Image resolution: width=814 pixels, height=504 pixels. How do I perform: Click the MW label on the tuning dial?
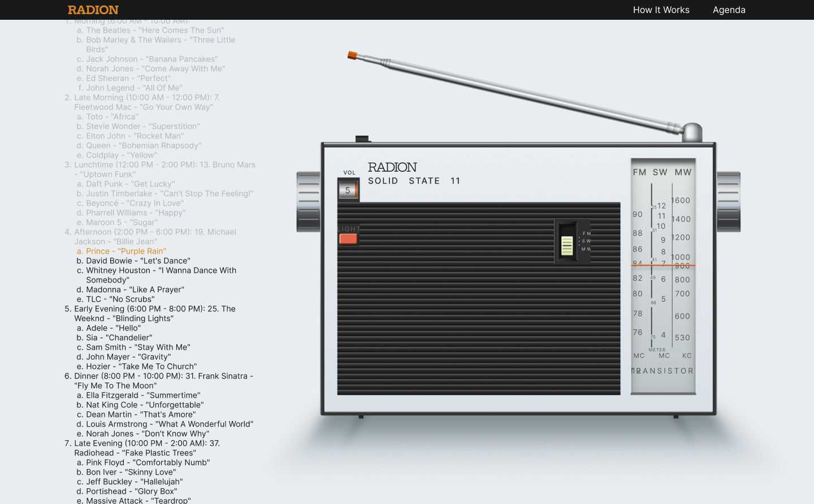(x=683, y=172)
